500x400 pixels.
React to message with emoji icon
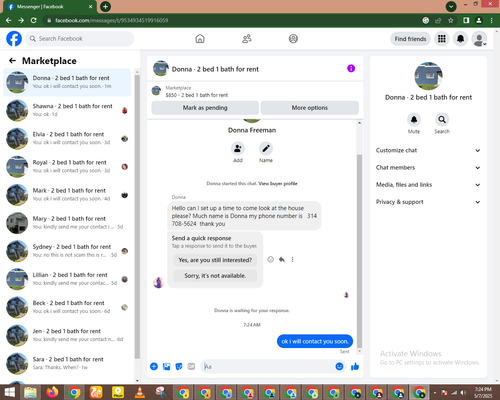(x=271, y=259)
